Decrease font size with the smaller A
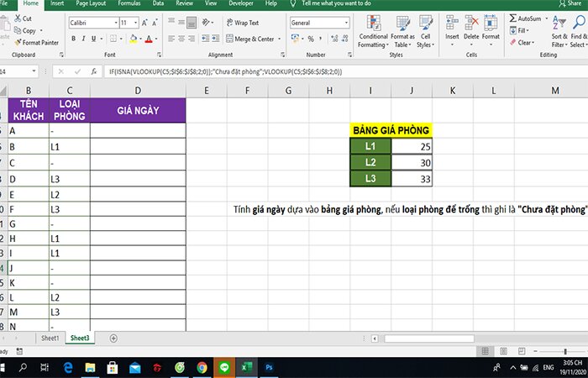This screenshot has width=588, height=378. 155,23
